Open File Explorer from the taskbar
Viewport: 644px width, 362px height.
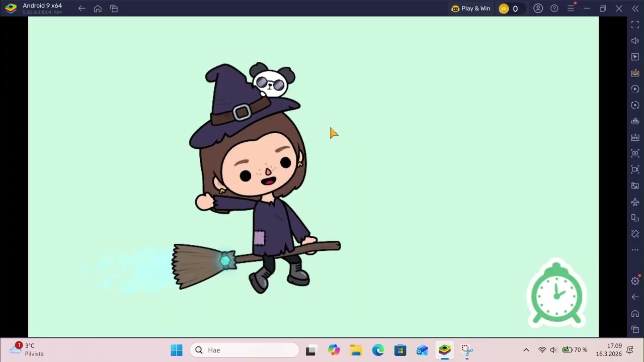click(x=356, y=350)
